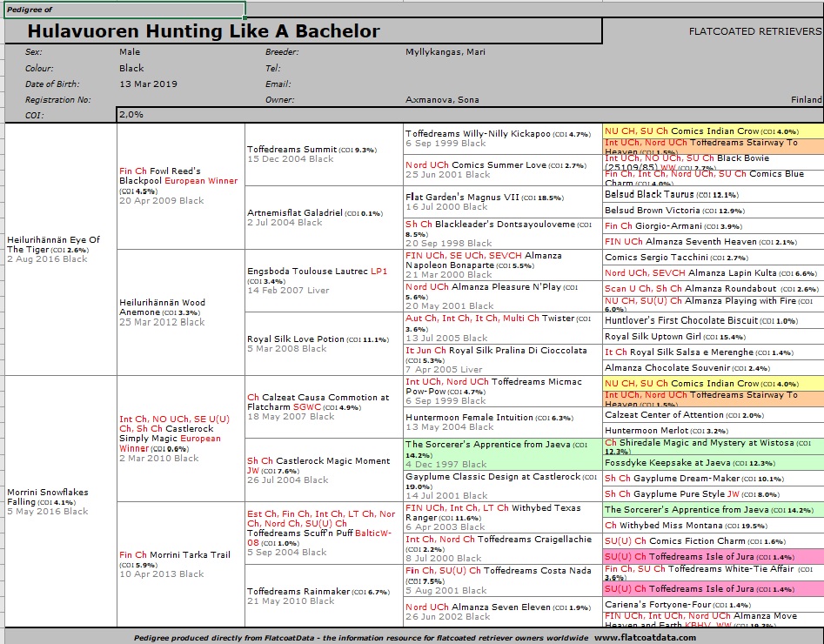The image size is (824, 644).
Task: Click "Almanza Seventh Heaven" cell
Action: (713, 241)
